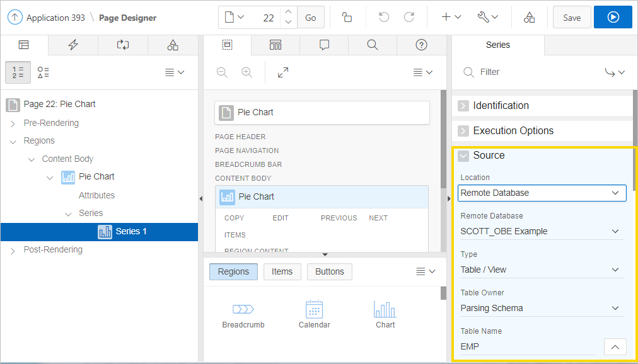Viewport: 638px width, 364px height.
Task: Toggle Group by Processing Order view
Action: (x=18, y=72)
